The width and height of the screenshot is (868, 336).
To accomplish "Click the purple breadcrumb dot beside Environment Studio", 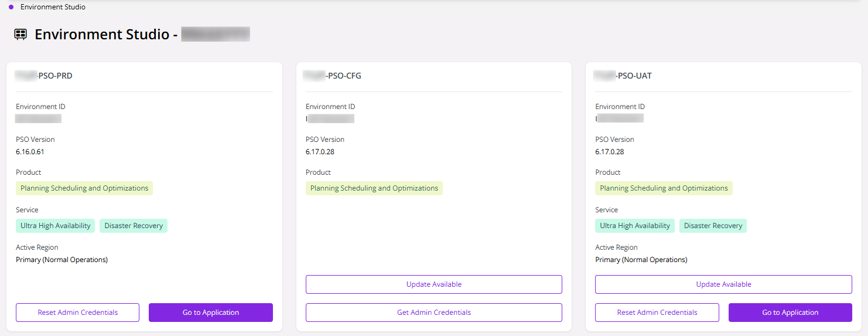I will (11, 7).
